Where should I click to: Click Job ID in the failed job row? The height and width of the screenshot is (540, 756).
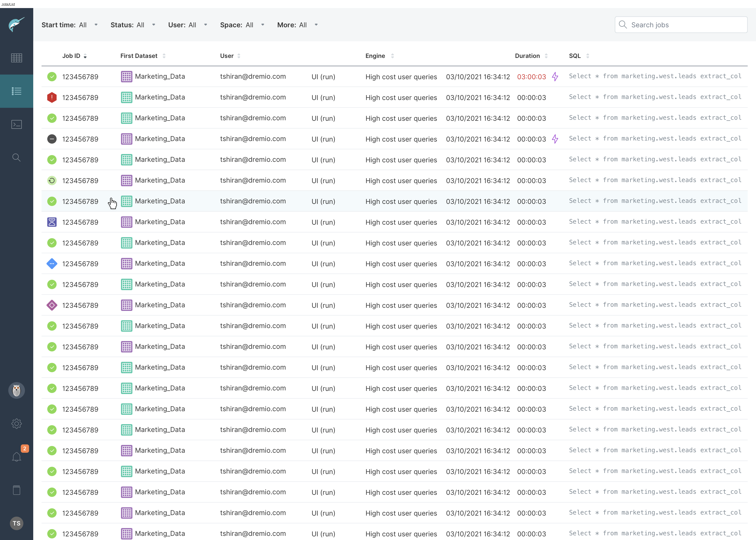click(x=80, y=98)
